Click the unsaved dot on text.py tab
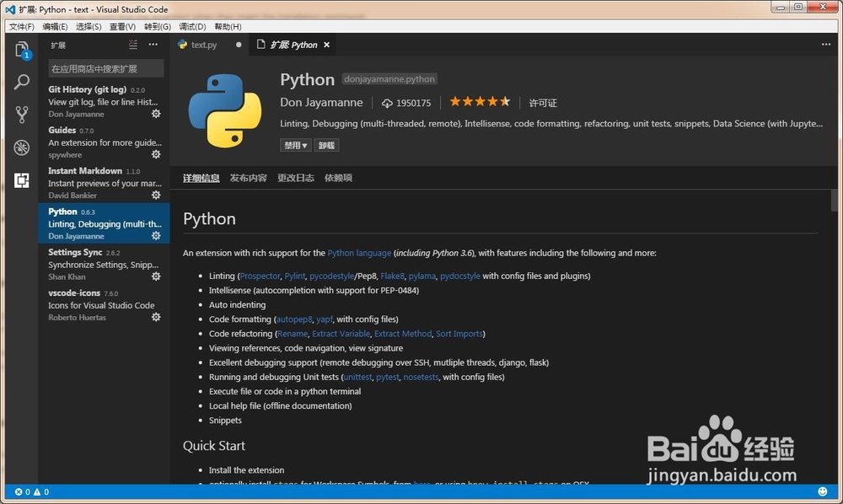843x504 pixels. pyautogui.click(x=239, y=45)
